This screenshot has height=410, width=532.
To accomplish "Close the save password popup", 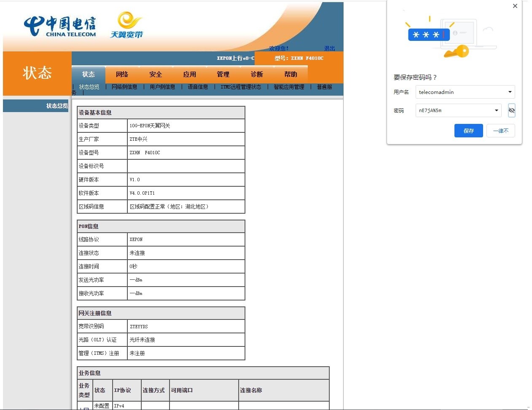I will 515,6.
